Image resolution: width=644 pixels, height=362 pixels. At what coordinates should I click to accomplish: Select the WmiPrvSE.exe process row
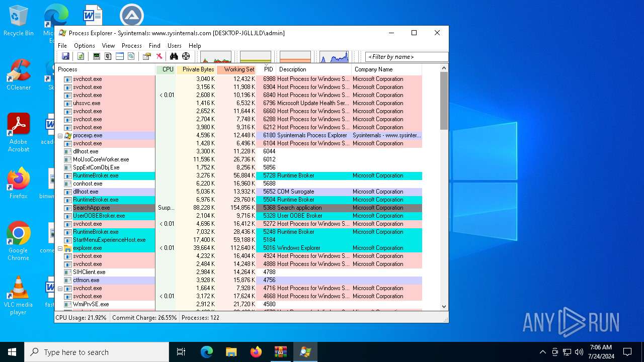pyautogui.click(x=238, y=304)
